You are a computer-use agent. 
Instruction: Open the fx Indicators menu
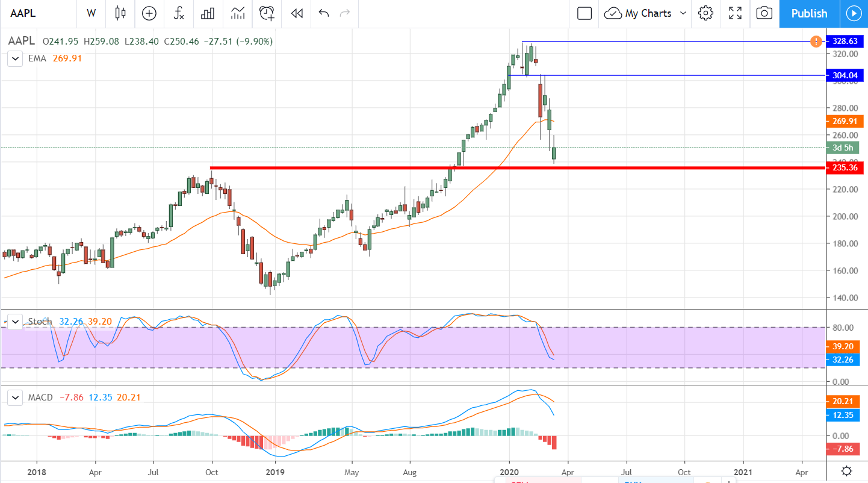pos(179,13)
